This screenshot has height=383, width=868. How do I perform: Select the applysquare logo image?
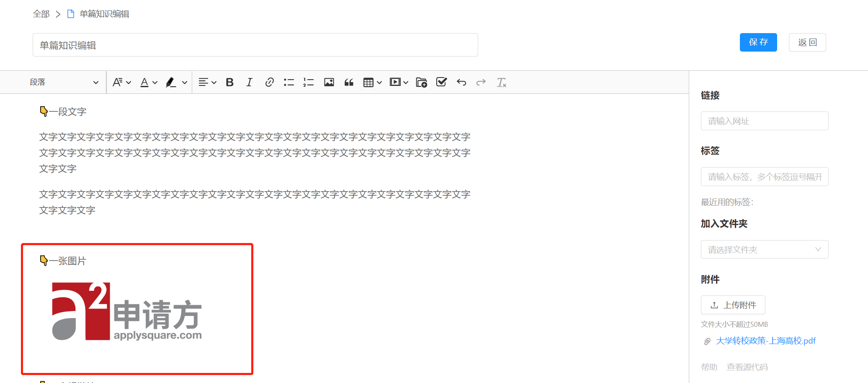point(127,311)
